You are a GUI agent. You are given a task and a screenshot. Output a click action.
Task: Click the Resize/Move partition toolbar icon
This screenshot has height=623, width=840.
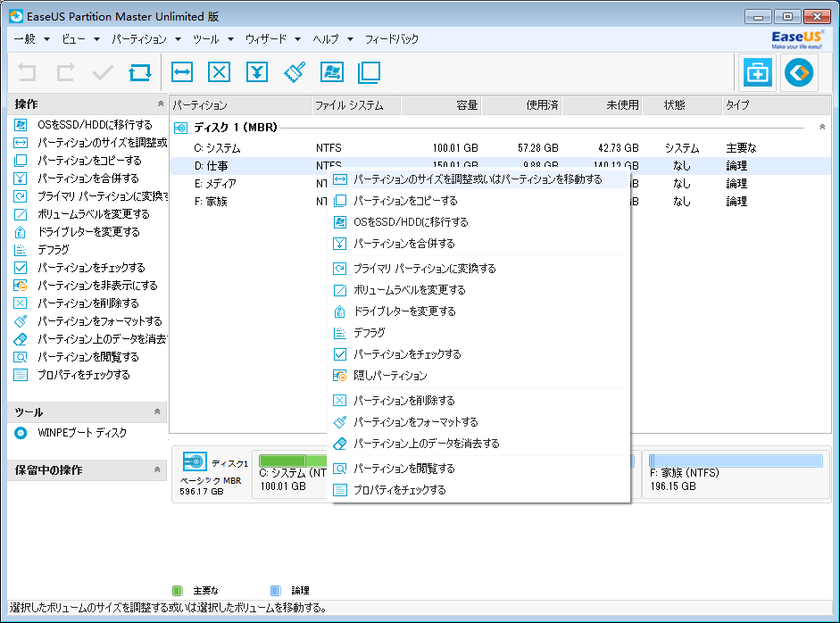(182, 72)
